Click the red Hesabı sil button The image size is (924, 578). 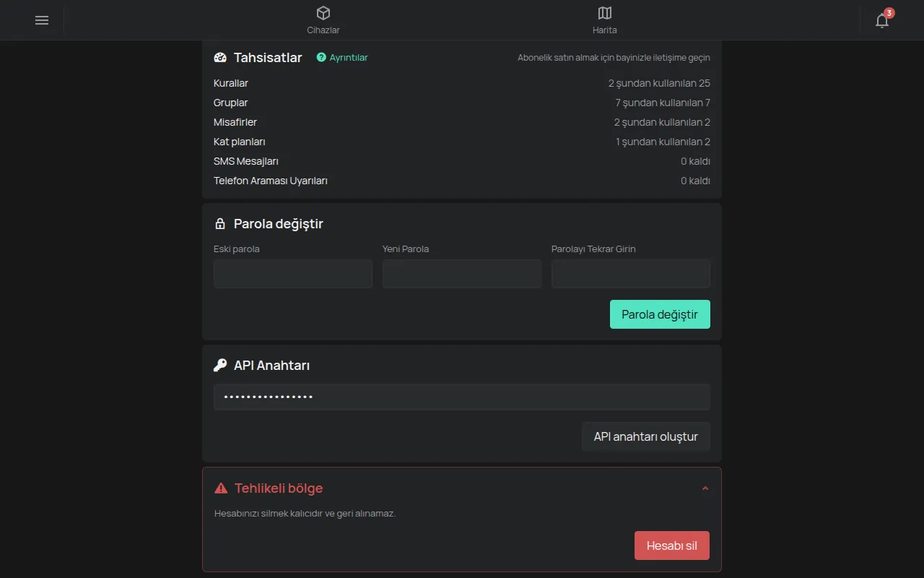[x=672, y=545]
